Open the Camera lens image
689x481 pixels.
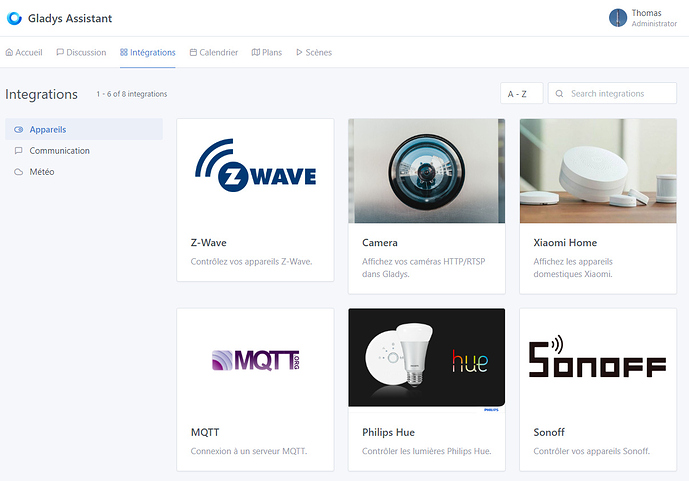[427, 171]
